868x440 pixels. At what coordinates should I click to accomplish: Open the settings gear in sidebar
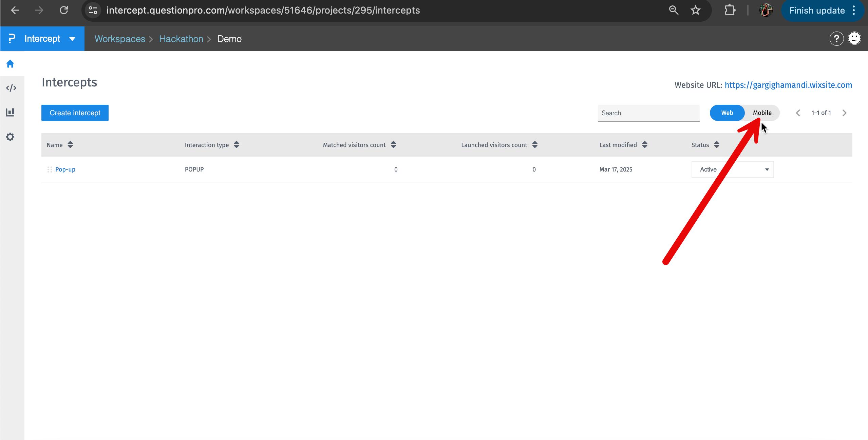pos(10,137)
